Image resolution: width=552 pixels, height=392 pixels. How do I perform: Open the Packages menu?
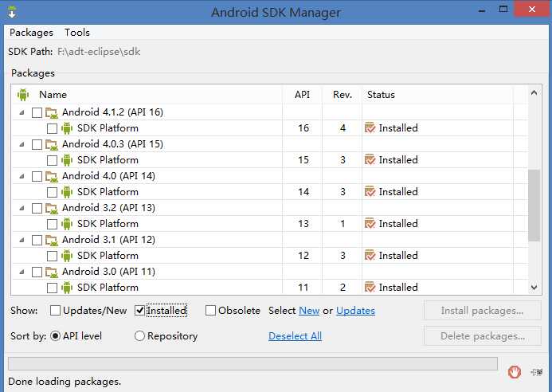(x=31, y=33)
